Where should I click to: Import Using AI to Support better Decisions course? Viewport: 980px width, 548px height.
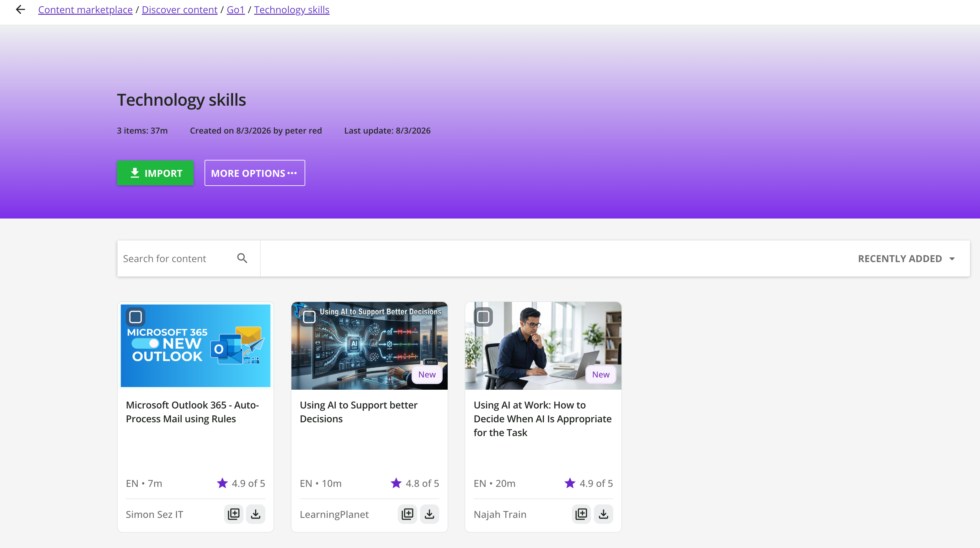tap(429, 514)
